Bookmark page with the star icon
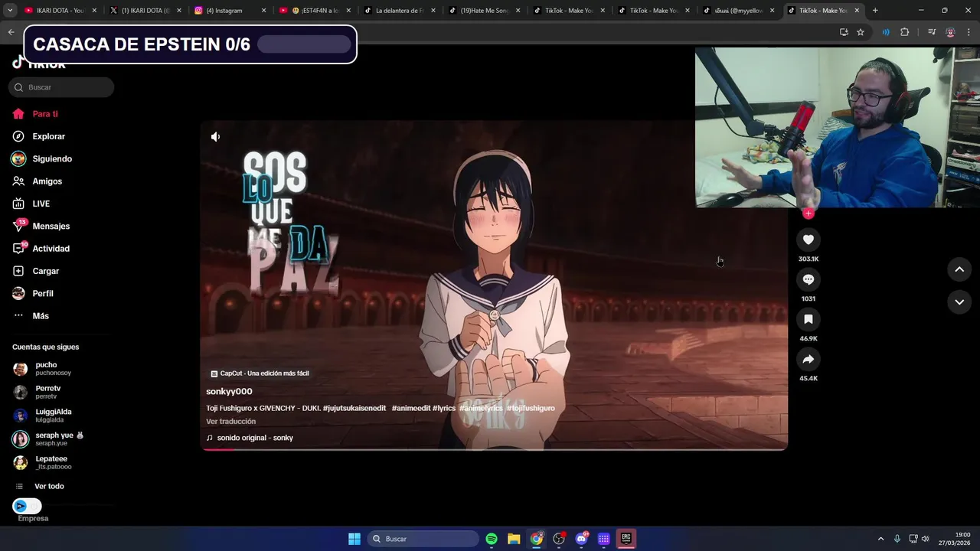Image resolution: width=980 pixels, height=551 pixels. click(x=861, y=32)
